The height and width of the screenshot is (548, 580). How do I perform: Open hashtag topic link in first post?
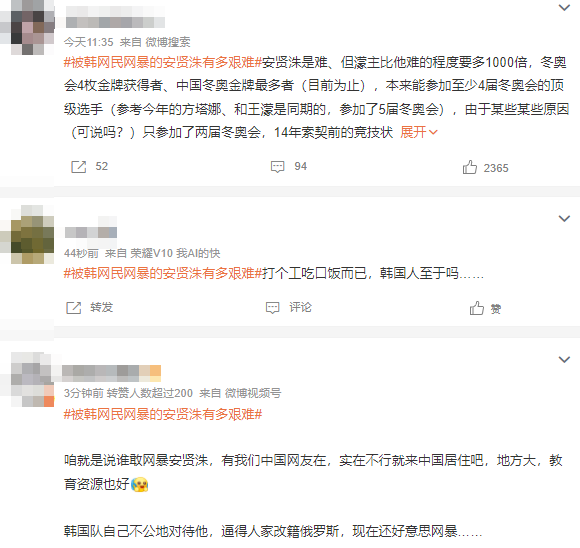pos(163,62)
